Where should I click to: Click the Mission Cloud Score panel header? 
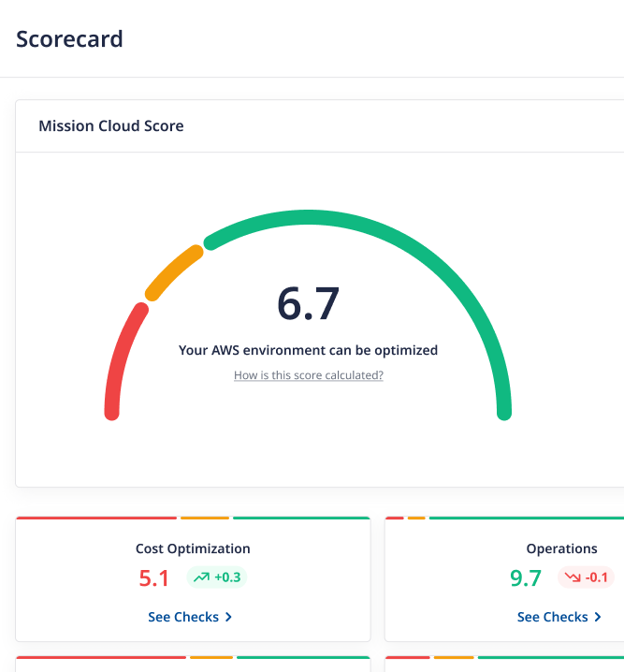click(x=111, y=125)
